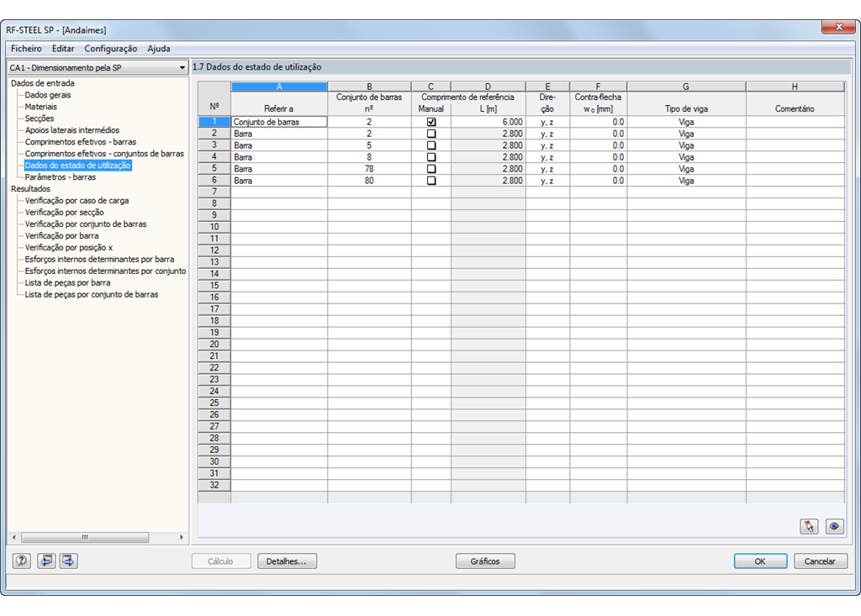Click the pick member graphically icon
The height and width of the screenshot is (616, 861).
point(810,527)
